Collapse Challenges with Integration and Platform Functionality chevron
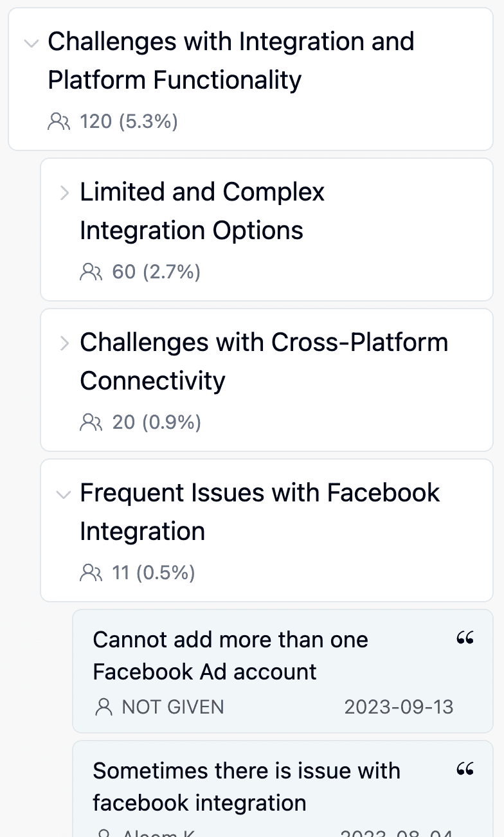Viewport: 504px width, 837px height. click(31, 44)
